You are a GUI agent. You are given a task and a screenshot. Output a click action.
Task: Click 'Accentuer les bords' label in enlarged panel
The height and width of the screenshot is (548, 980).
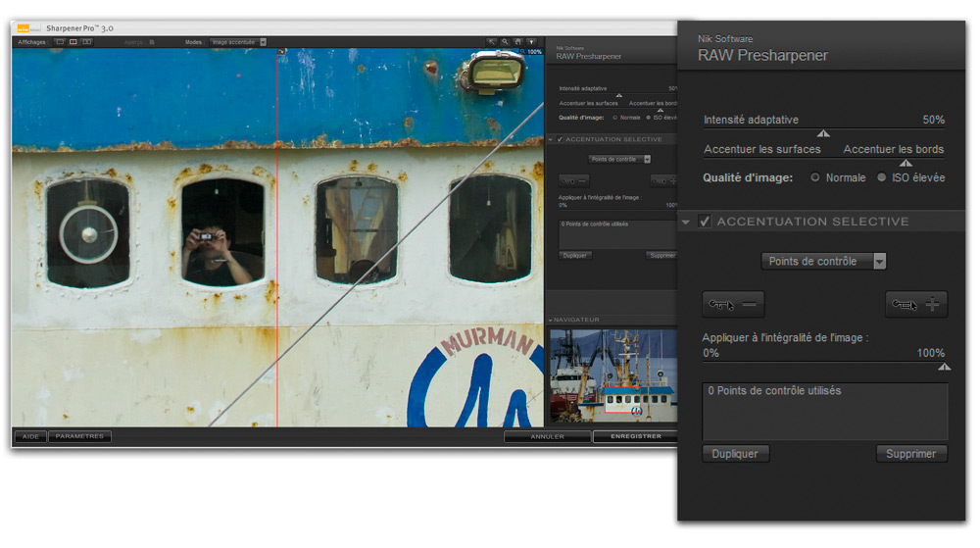click(893, 149)
